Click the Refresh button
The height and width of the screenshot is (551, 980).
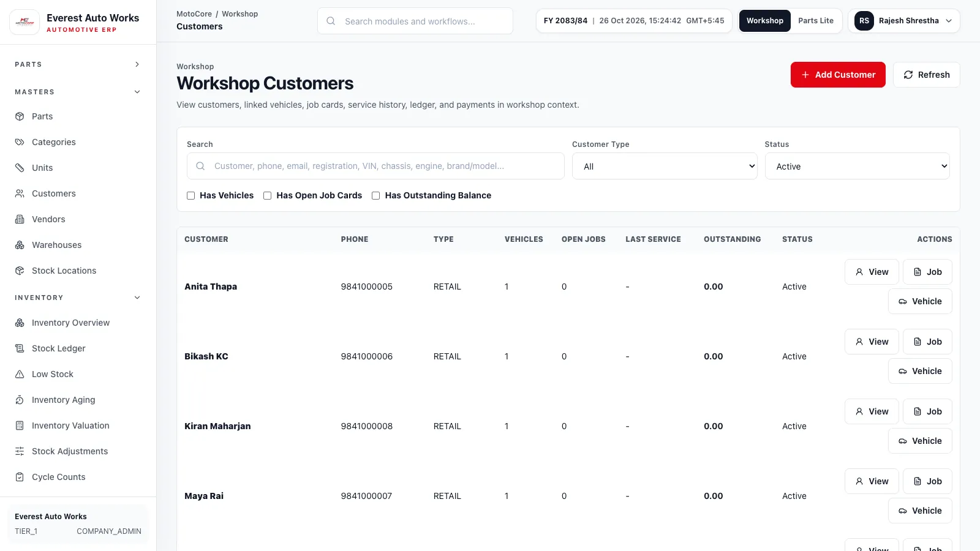point(926,75)
